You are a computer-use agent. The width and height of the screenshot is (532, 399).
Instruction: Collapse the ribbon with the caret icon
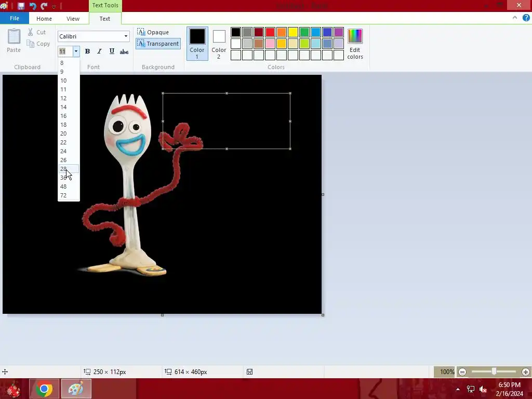[x=515, y=18]
